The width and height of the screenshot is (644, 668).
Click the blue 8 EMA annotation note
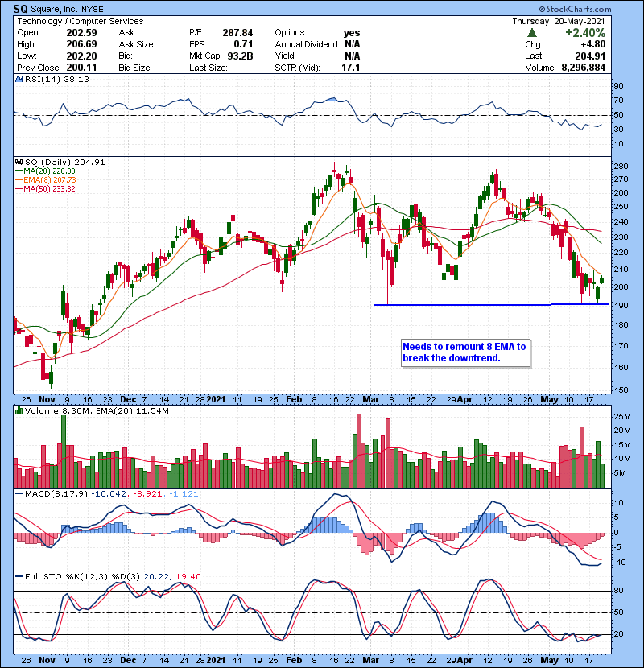click(465, 353)
